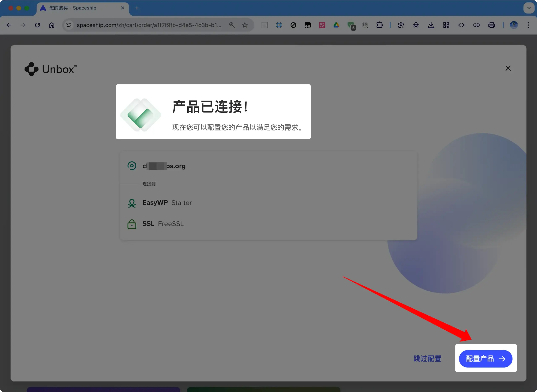Screen dimensions: 537x392
Task: Click the incognito spy toolbar icon
Action: [x=416, y=25]
